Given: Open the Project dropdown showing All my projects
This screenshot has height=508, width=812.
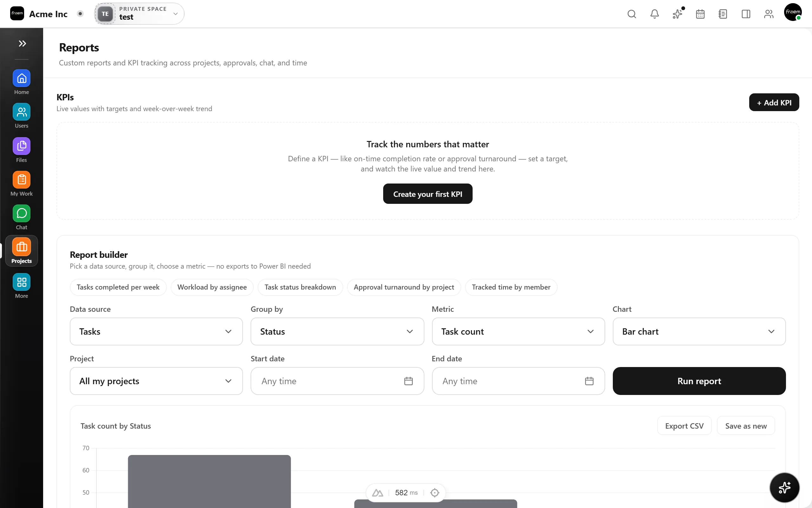Looking at the screenshot, I should (156, 381).
